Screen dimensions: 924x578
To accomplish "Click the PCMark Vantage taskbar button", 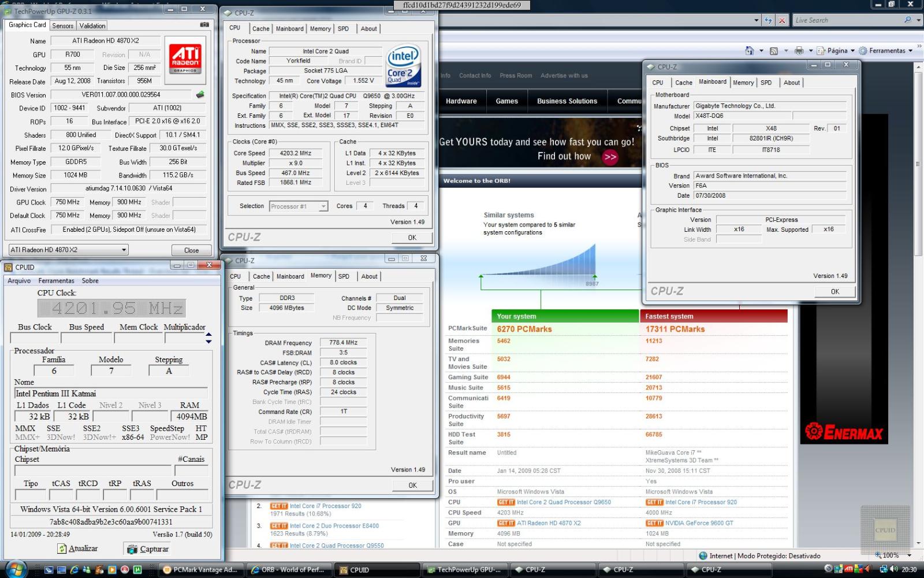I will (x=201, y=570).
